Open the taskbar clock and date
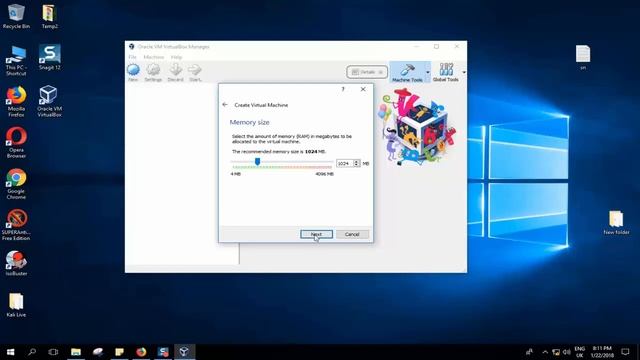Screen dimensions: 640x360 (x=602, y=352)
